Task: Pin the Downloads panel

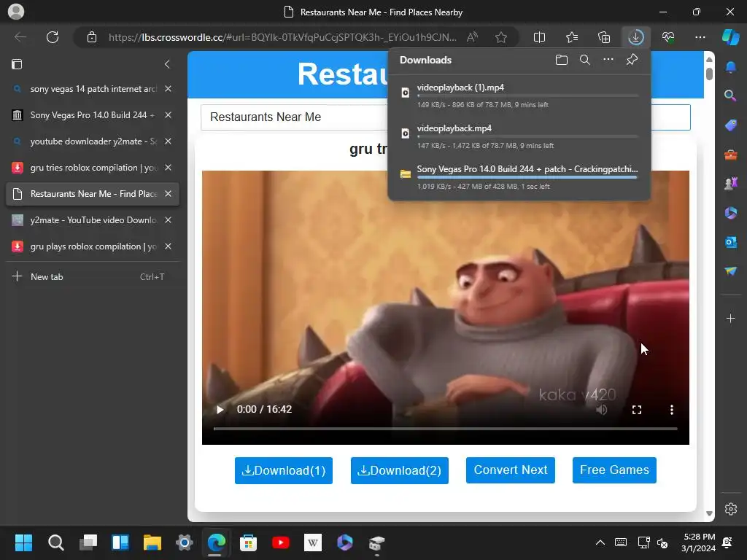Action: 632,60
